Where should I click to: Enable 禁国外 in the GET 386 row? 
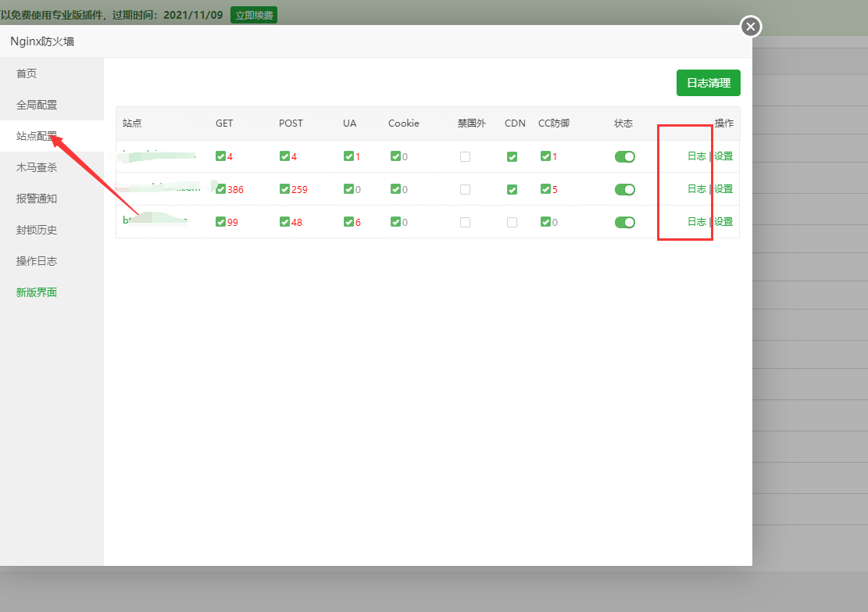pos(465,189)
